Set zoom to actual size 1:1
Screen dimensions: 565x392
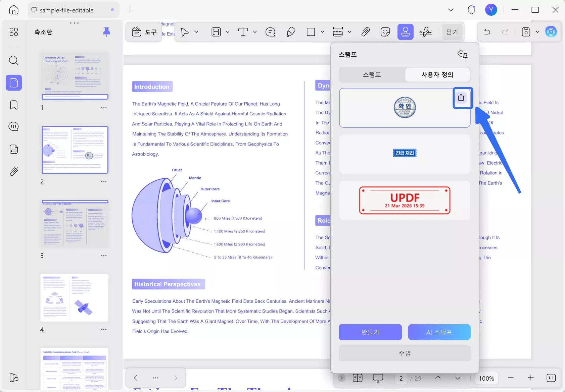(x=551, y=378)
